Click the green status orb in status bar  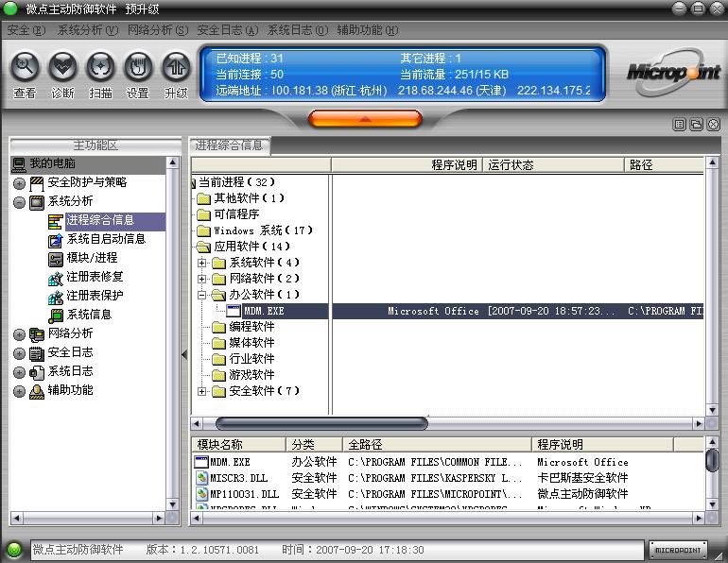(14, 550)
